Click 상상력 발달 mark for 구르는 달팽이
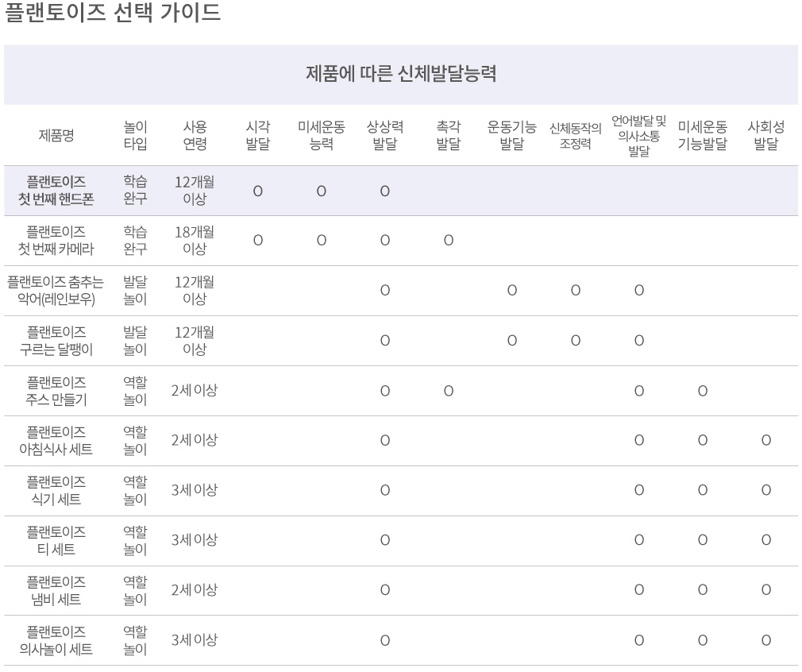The image size is (802, 672). [x=385, y=340]
